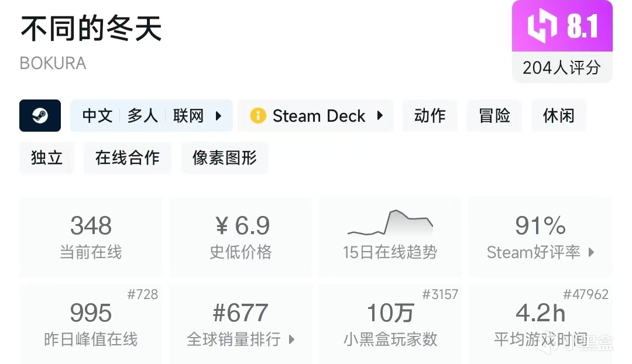Click the 当前在线 348 stat card
This screenshot has width=632, height=364.
(x=91, y=236)
